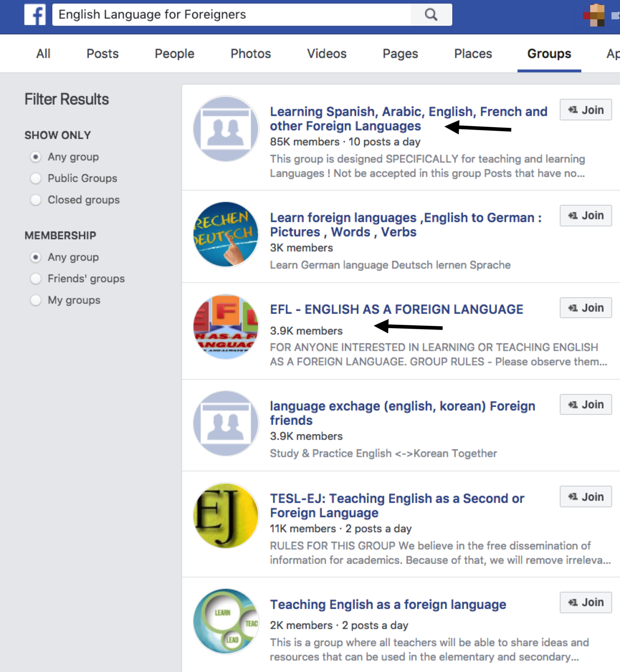The width and height of the screenshot is (620, 672).
Task: Click the '3K members' text
Action: (x=301, y=248)
